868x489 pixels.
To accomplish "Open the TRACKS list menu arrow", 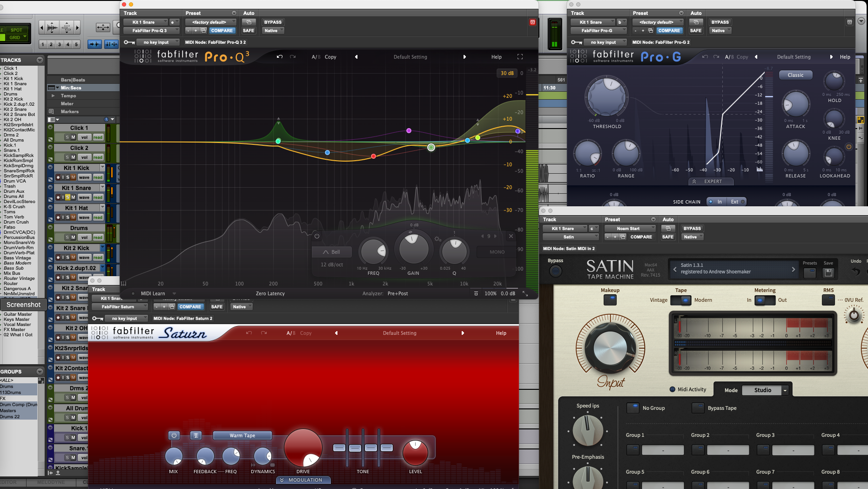I will (40, 60).
